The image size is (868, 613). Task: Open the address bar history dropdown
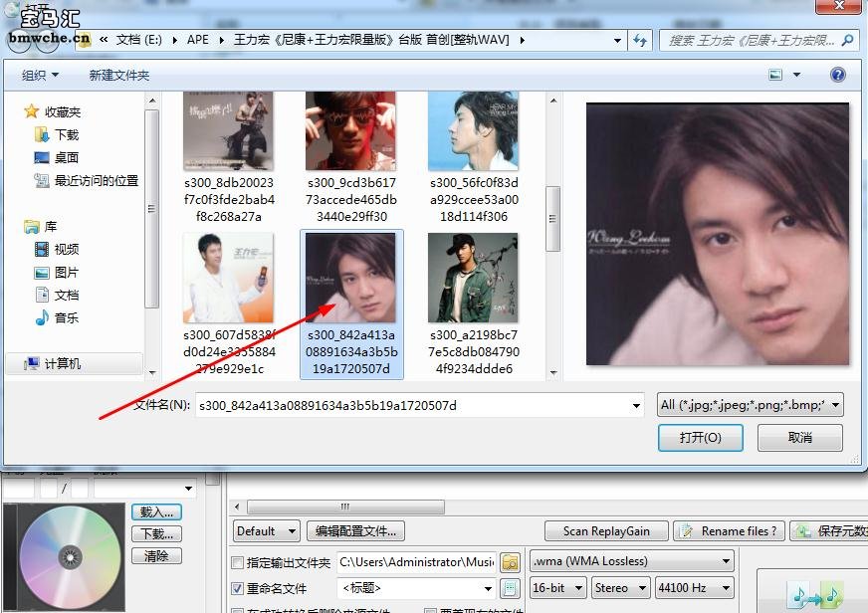pos(617,41)
